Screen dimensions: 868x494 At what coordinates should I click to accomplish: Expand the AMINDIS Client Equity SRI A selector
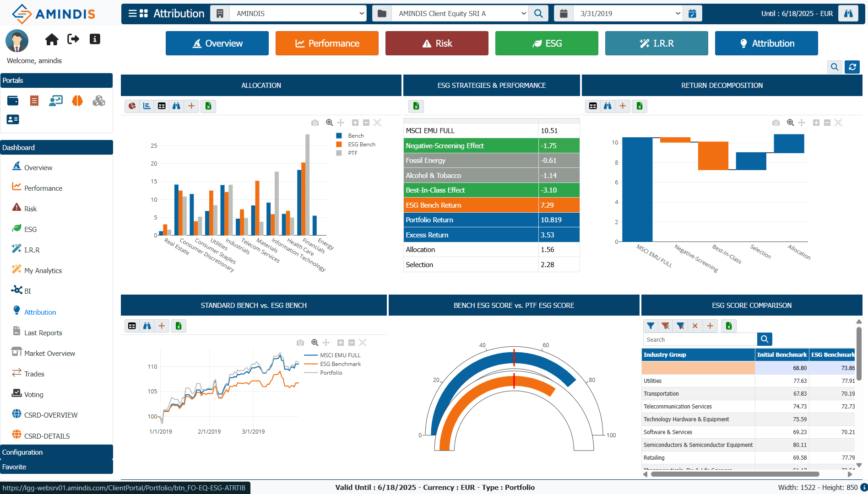[x=460, y=14]
